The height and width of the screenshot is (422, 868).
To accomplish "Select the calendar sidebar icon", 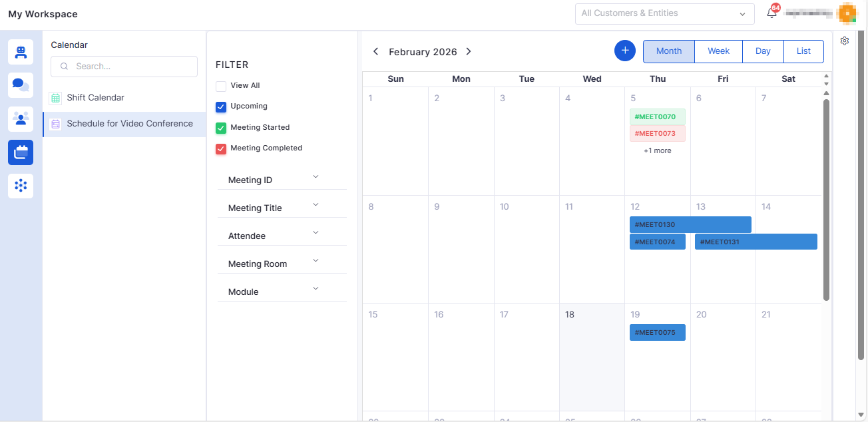I will [x=21, y=152].
